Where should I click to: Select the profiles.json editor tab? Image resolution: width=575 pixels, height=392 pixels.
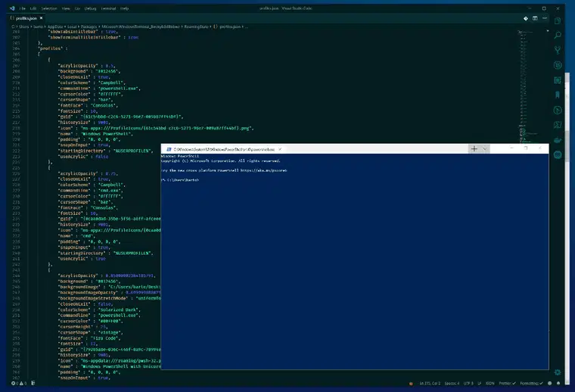(26, 18)
